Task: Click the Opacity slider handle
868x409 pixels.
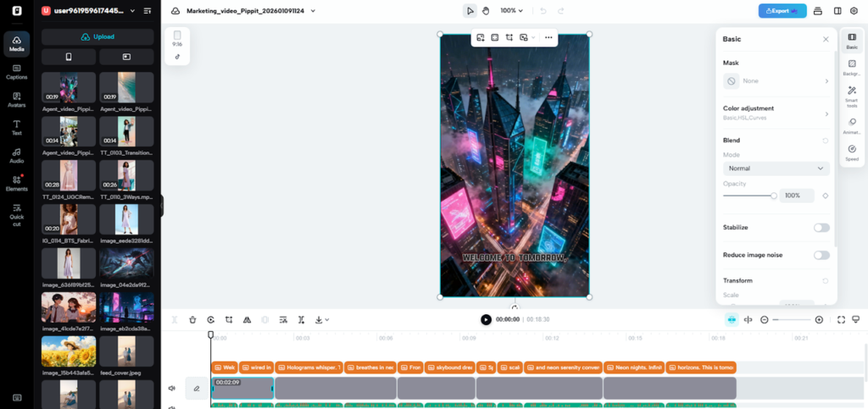Action: click(773, 196)
